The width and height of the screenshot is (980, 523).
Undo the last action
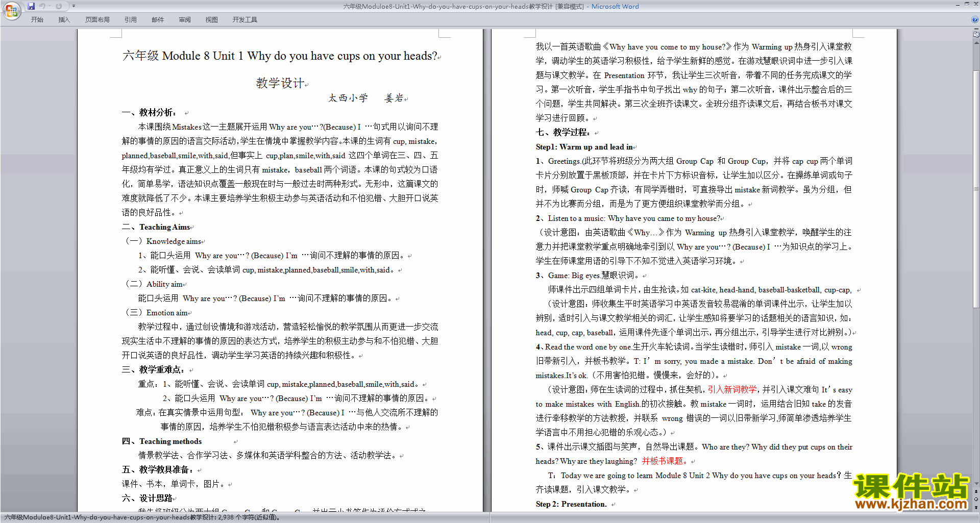(42, 6)
